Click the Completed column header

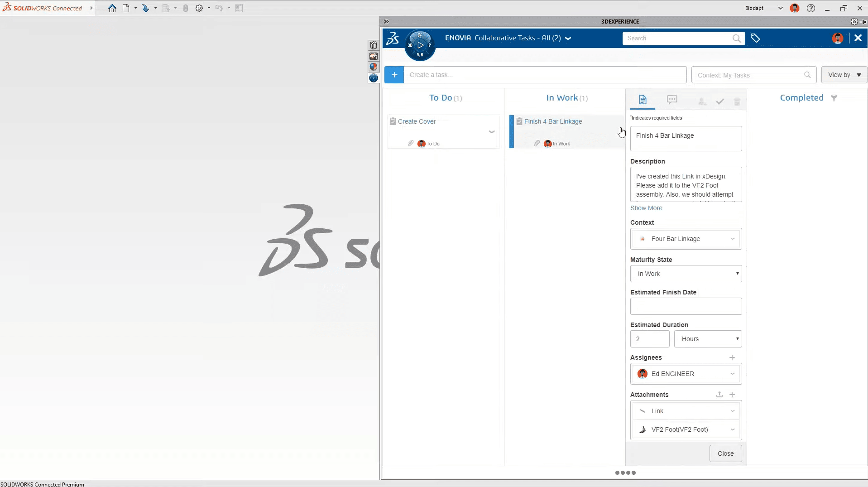(801, 98)
